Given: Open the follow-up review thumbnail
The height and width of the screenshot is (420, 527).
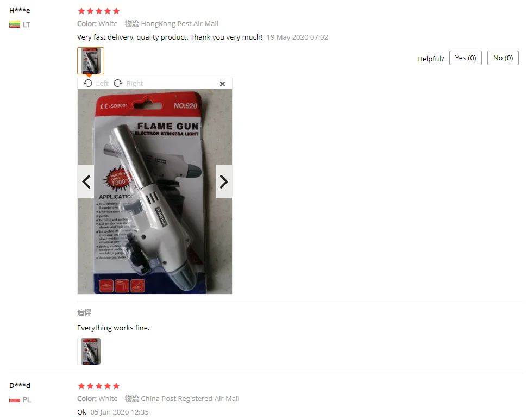Looking at the screenshot, I should tap(91, 352).
